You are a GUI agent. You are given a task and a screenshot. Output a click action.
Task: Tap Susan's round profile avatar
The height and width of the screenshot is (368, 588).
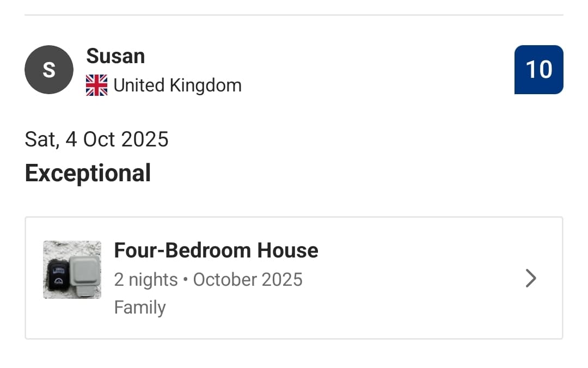(49, 70)
